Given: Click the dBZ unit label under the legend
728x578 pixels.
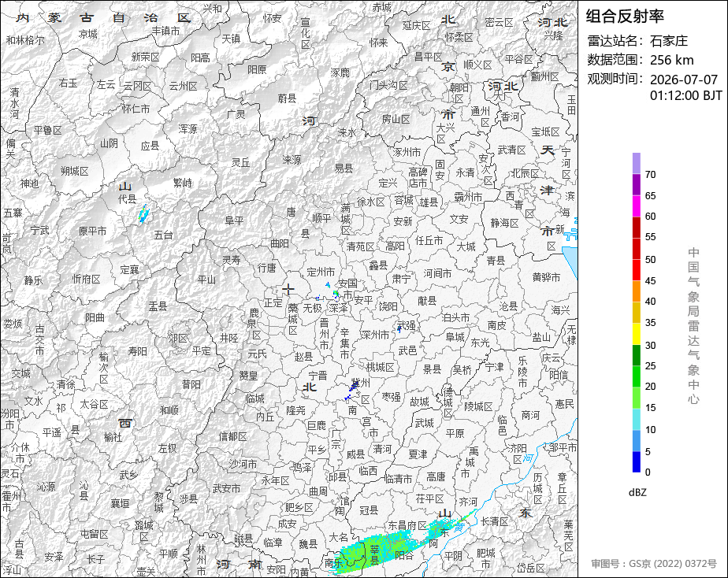Looking at the screenshot, I should pyautogui.click(x=637, y=492).
